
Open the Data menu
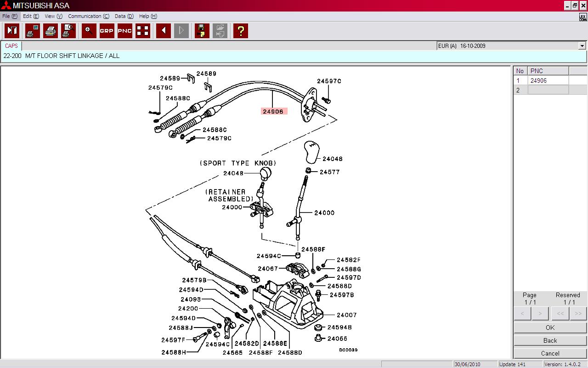124,16
